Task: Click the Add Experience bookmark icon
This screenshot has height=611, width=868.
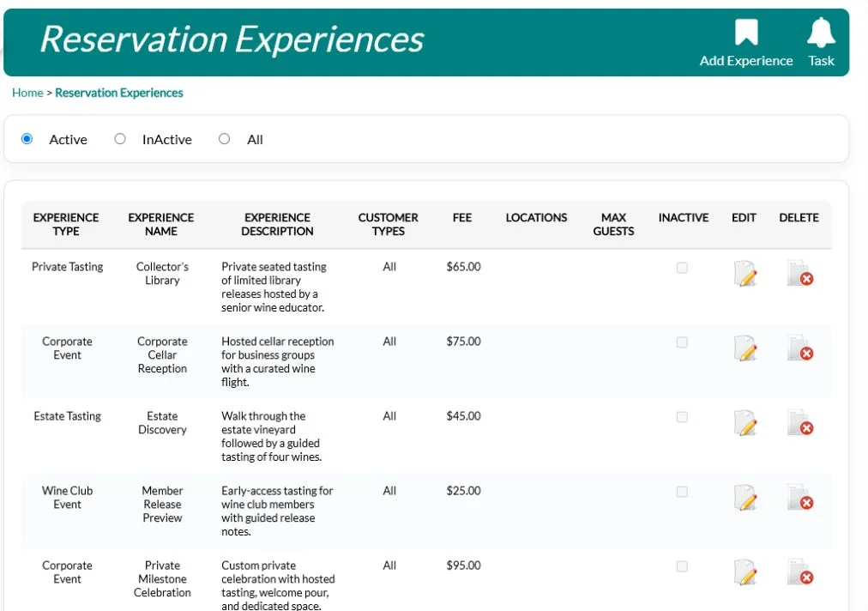Action: tap(745, 32)
